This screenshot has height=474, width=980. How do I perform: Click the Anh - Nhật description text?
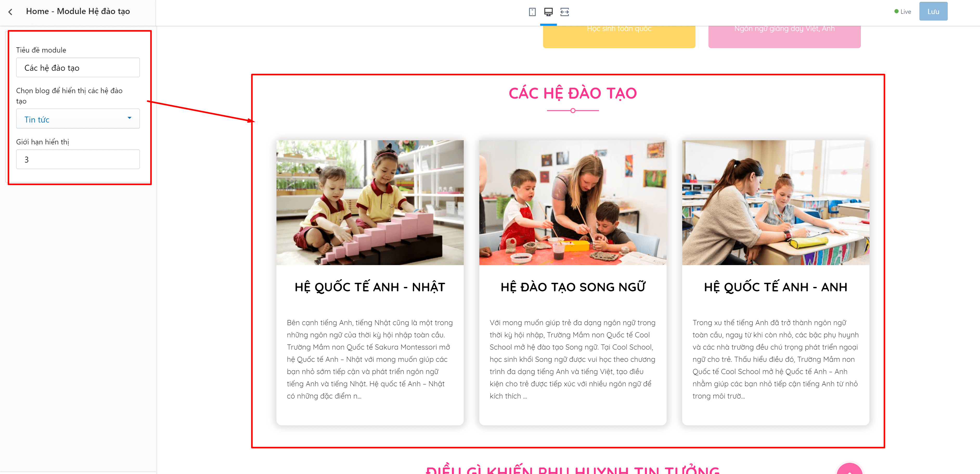pos(370,359)
